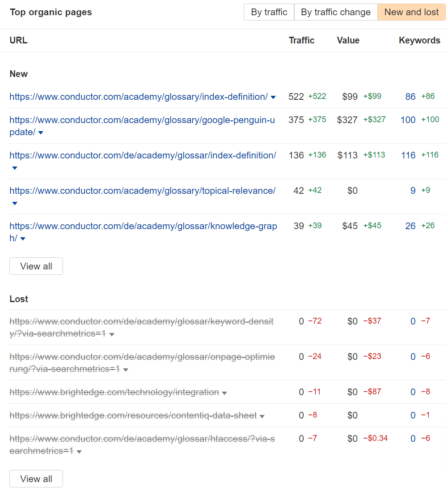Click View all under the New section
Screen dimensions: 448x491
36,266
